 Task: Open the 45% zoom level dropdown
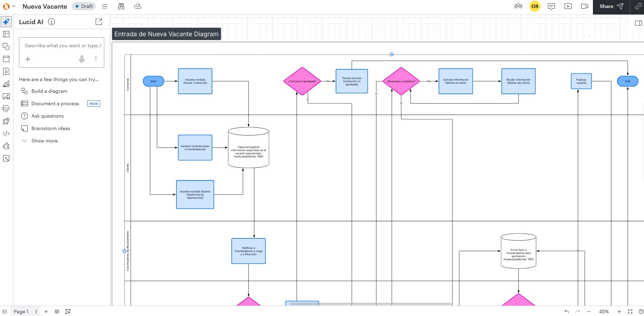tap(604, 312)
